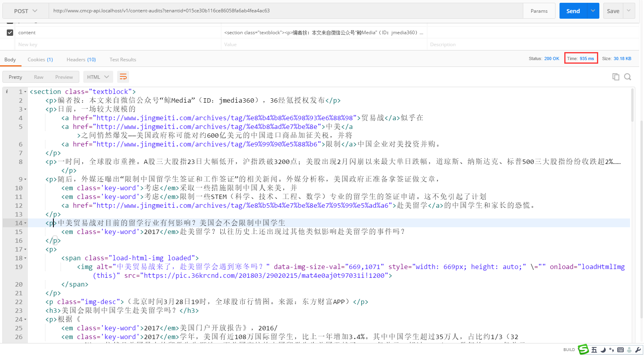Image resolution: width=644 pixels, height=355 pixels.
Task: Switch response view to Raw
Action: [39, 77]
